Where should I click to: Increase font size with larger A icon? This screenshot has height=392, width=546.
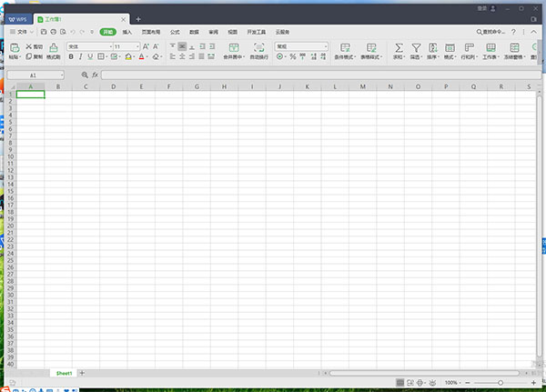pyautogui.click(x=146, y=46)
